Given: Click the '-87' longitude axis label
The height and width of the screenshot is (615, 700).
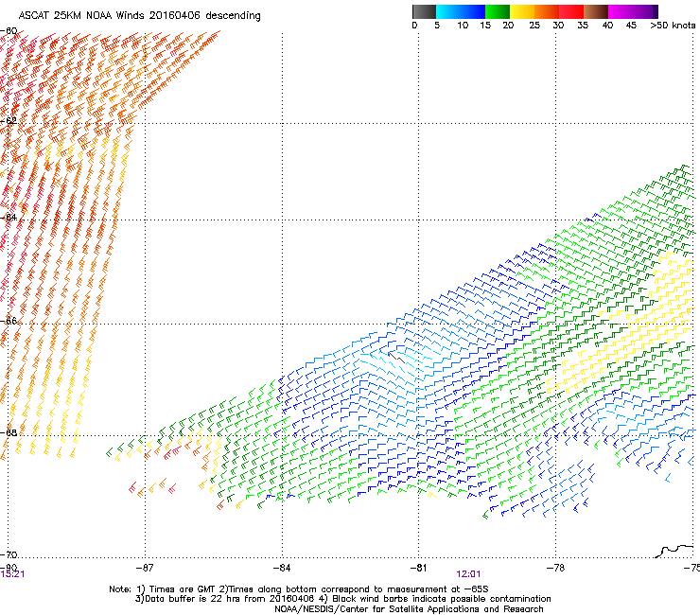Looking at the screenshot, I should click(x=145, y=568).
